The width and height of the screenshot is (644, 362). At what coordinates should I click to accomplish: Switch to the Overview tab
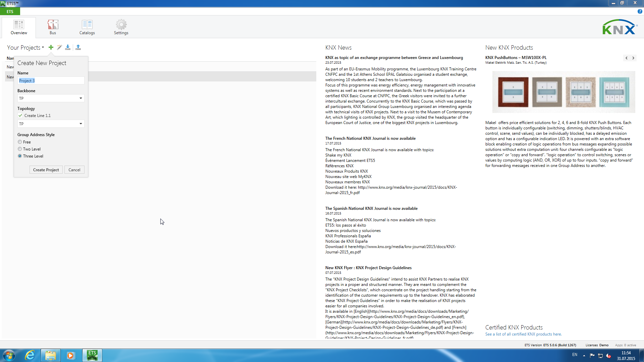19,27
